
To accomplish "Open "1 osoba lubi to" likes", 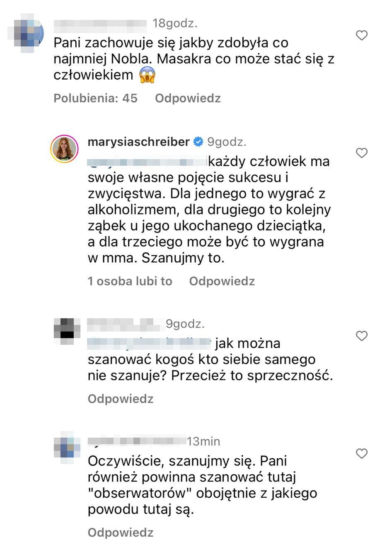I will tap(130, 281).
